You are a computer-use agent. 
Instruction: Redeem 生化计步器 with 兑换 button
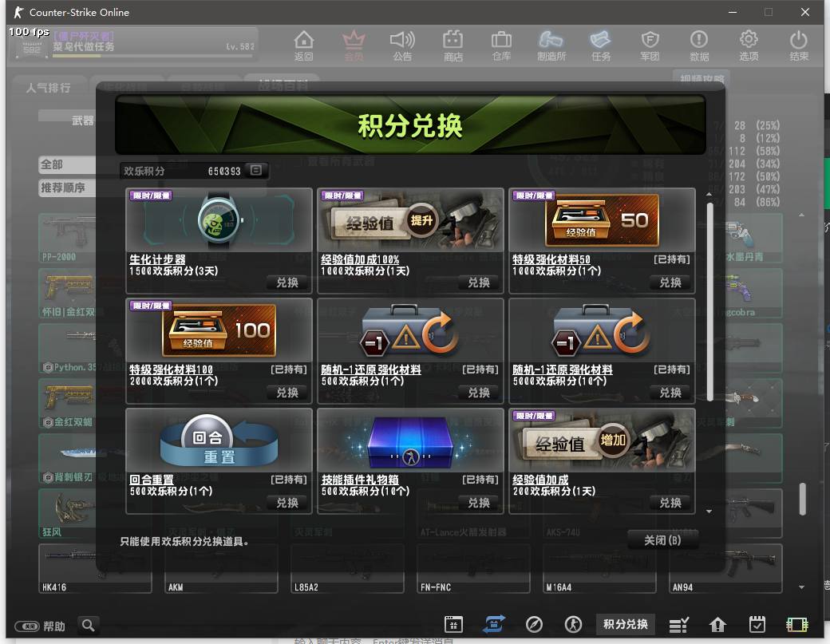coord(287,282)
